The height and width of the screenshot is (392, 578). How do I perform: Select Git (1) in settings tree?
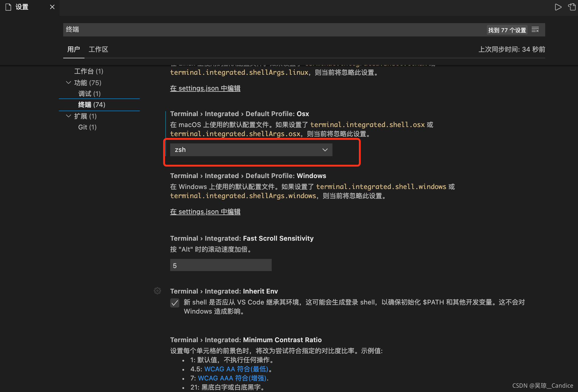click(87, 127)
